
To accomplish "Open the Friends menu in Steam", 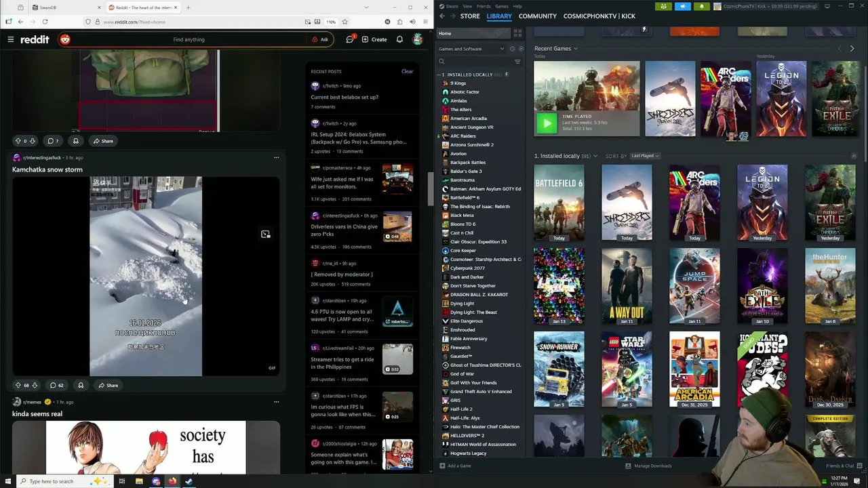I will [484, 6].
